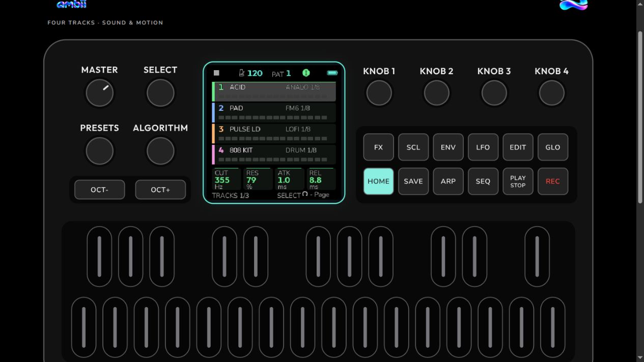Play the lone upper-row key at far right

pos(537,257)
